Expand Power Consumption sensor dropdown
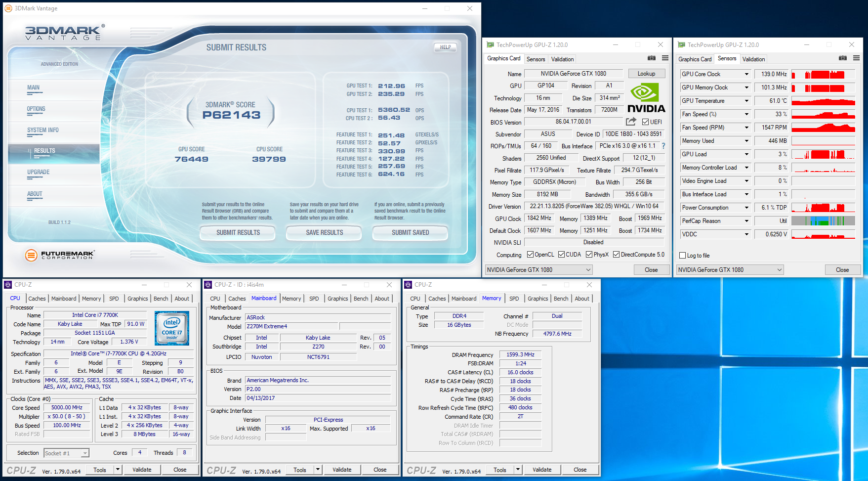868x481 pixels. click(x=746, y=208)
